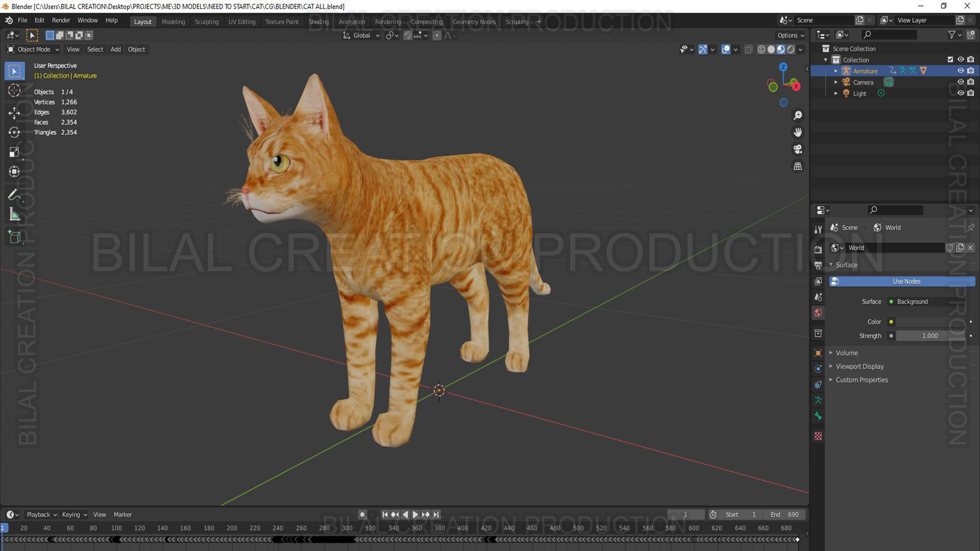Switch to the Modeling workspace tab
The width and height of the screenshot is (980, 551).
173,22
